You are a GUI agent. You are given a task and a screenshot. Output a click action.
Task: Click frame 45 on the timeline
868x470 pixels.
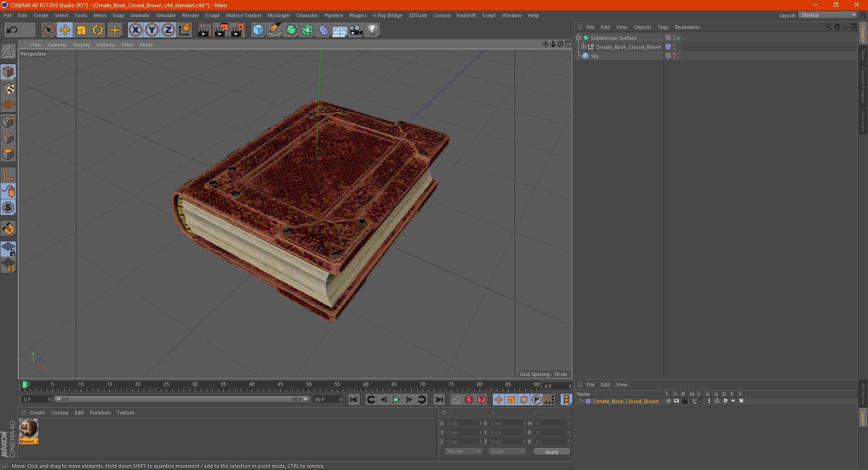(280, 385)
